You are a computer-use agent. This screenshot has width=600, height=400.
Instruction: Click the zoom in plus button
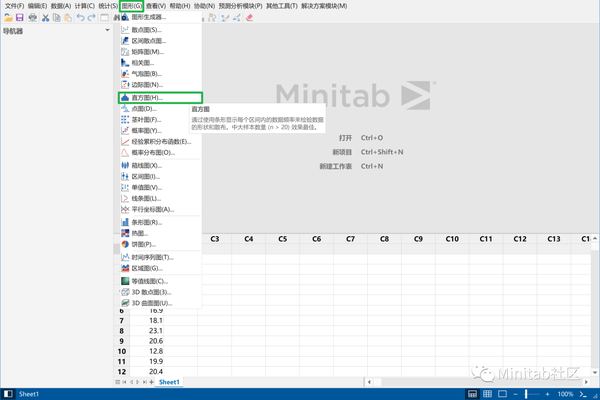tap(548, 394)
